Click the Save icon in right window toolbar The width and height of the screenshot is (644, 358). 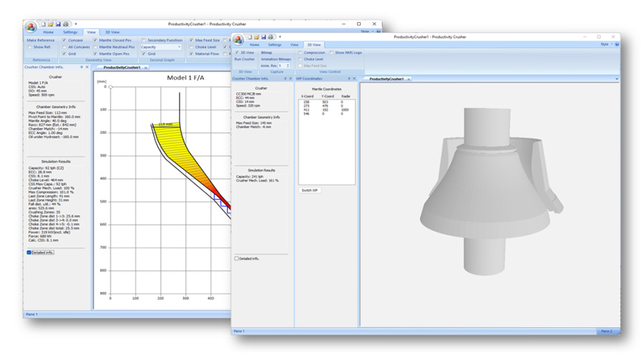[x=263, y=37]
